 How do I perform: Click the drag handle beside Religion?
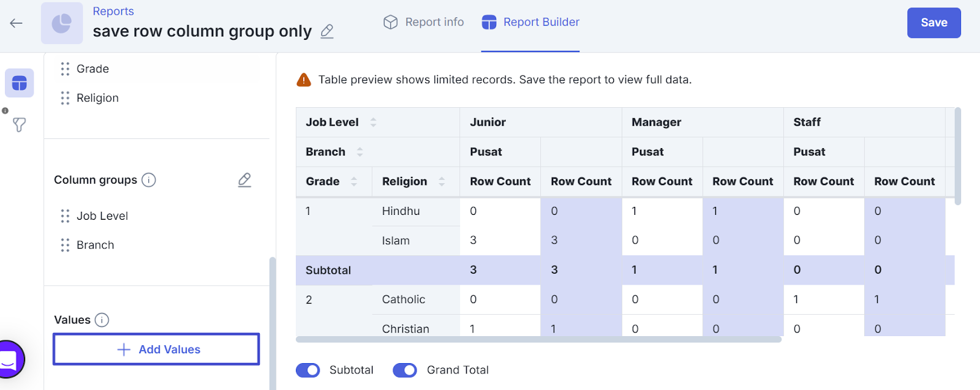click(x=65, y=98)
